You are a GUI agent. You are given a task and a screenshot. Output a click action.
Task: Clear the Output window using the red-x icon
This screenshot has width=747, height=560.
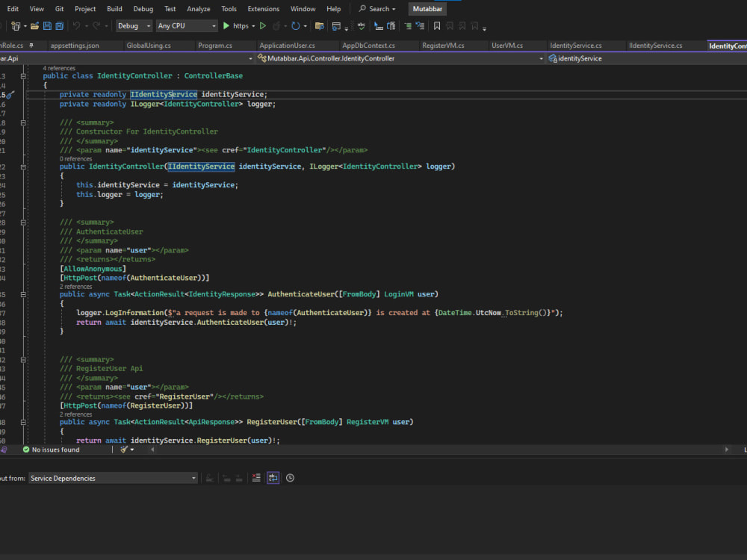(255, 478)
